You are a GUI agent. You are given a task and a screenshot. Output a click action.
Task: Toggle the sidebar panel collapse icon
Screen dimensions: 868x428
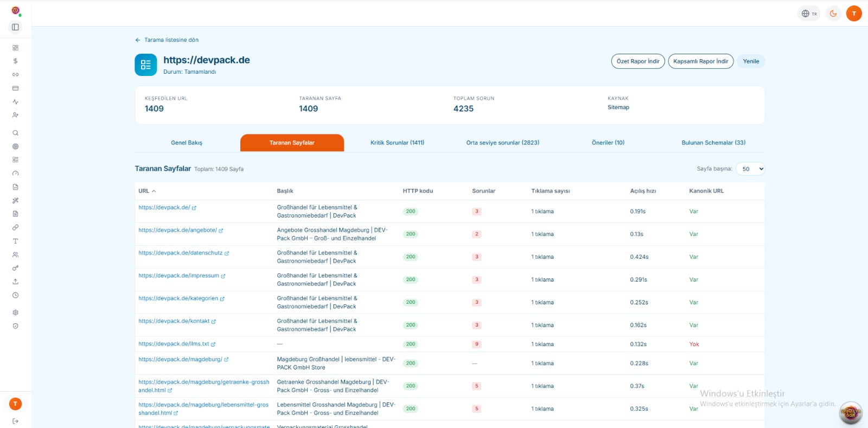point(15,27)
